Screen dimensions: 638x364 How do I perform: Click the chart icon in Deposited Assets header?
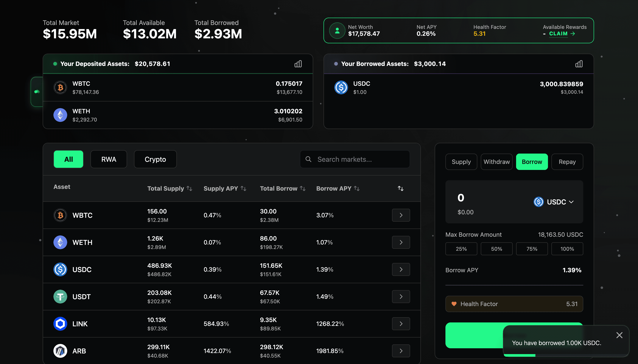click(298, 64)
